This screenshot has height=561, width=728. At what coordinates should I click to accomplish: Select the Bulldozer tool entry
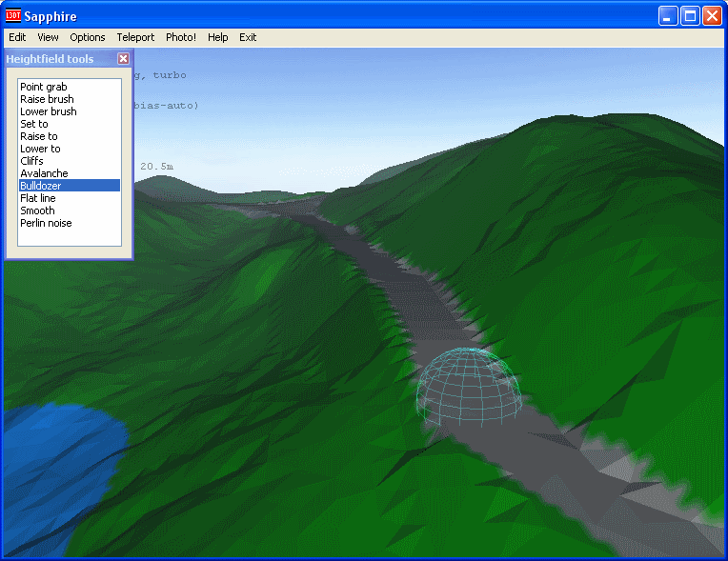(41, 186)
